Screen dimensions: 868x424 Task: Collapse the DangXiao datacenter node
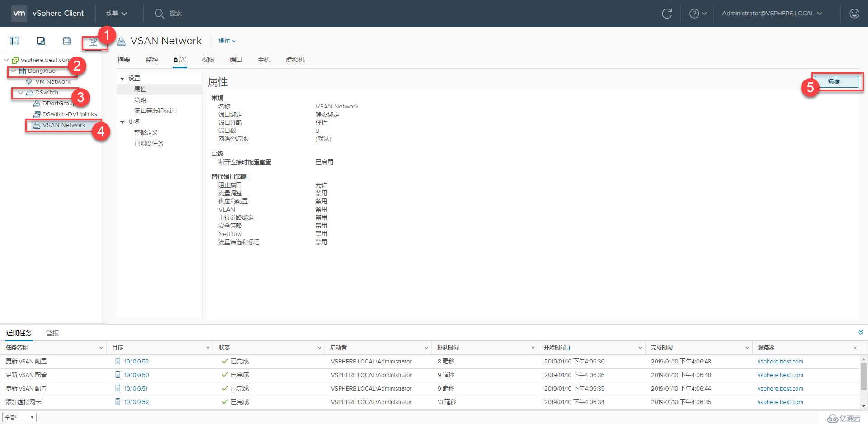13,71
